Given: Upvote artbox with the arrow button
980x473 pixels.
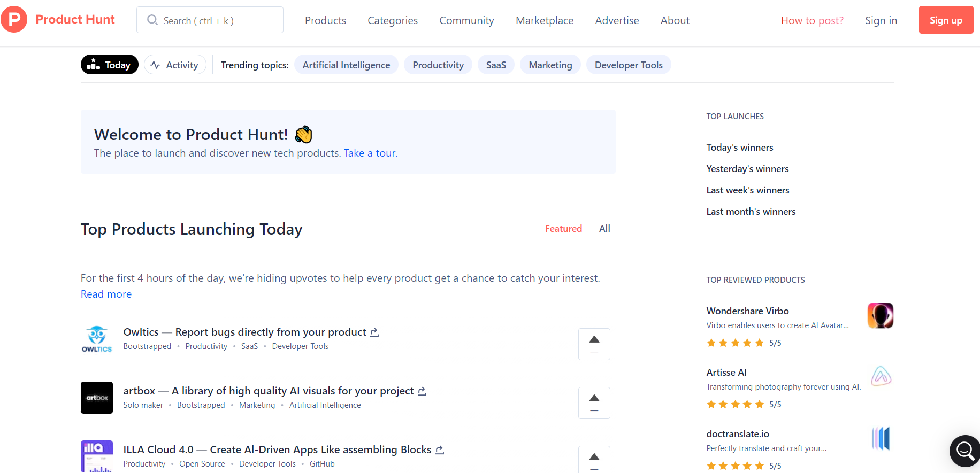Looking at the screenshot, I should tap(594, 403).
